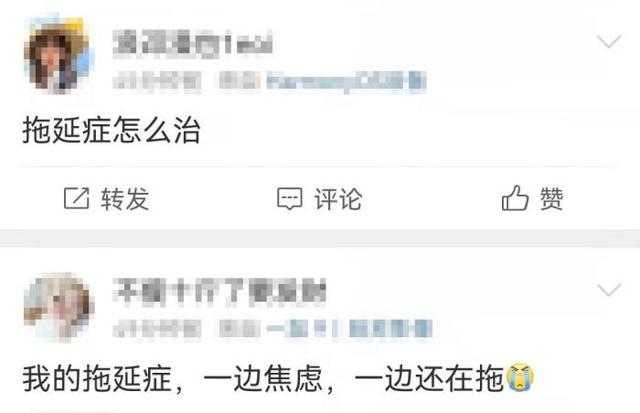Click the first post's blurred username
Viewport: 640px width, 413px height.
193,42
